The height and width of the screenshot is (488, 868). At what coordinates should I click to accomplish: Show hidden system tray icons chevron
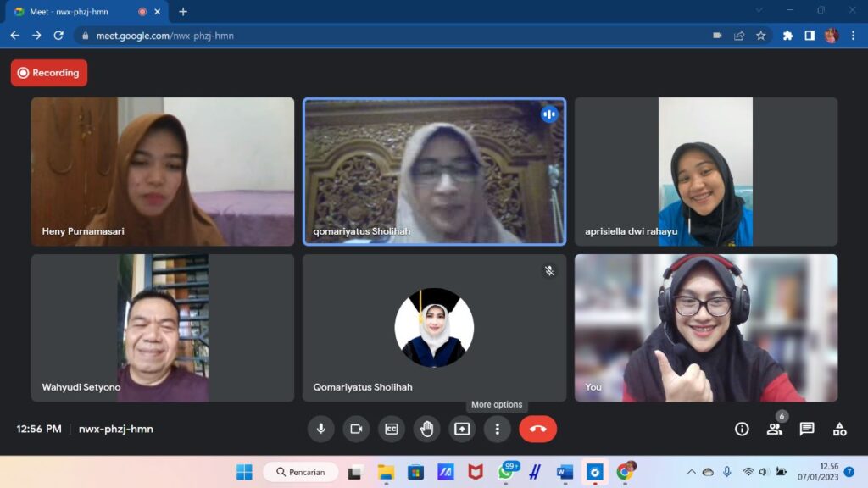691,472
